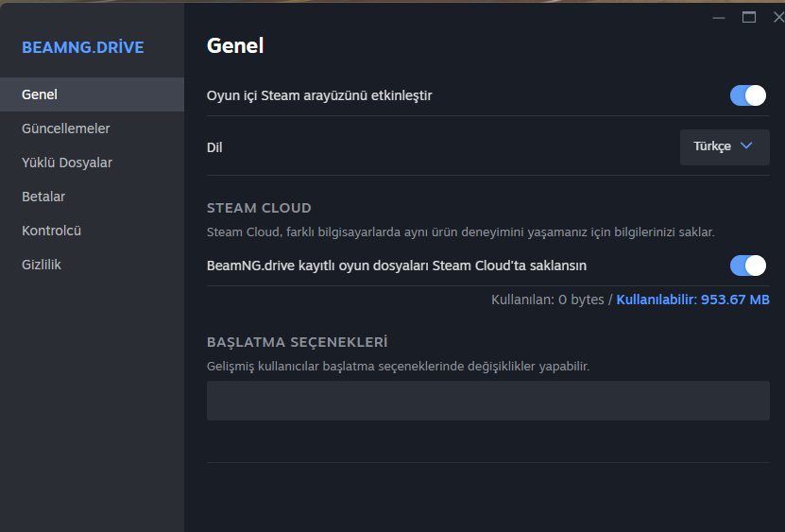
Task: Open the Güncellemeler section
Action: [66, 129]
